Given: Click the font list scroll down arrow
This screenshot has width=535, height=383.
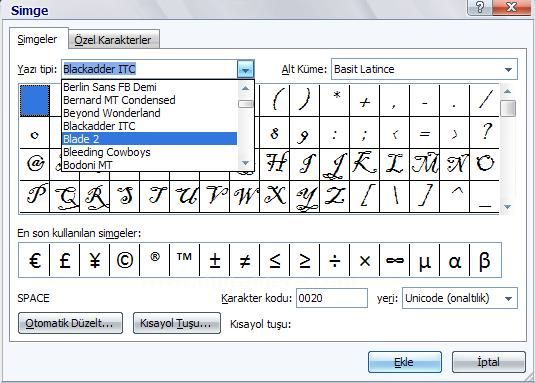Looking at the screenshot, I should pyautogui.click(x=245, y=163).
